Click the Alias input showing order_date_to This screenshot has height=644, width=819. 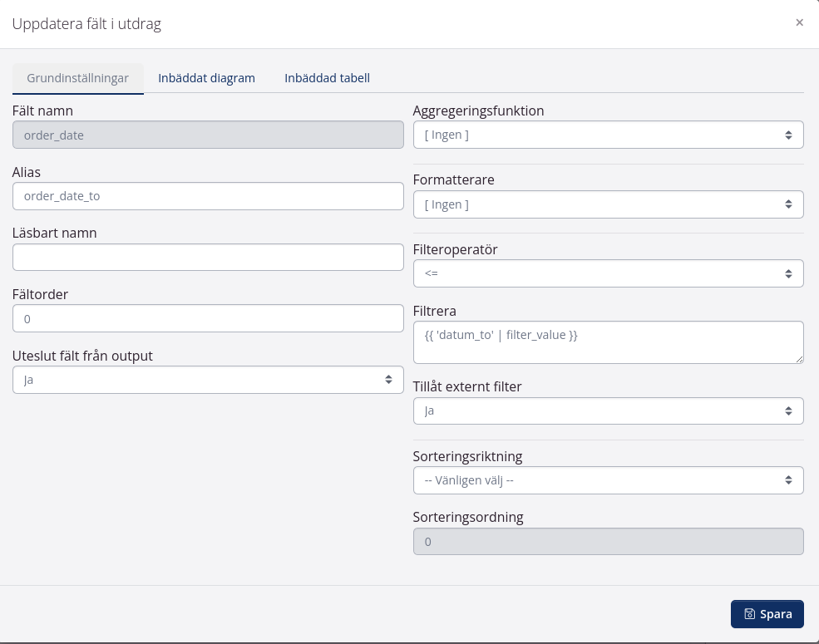[x=208, y=195]
